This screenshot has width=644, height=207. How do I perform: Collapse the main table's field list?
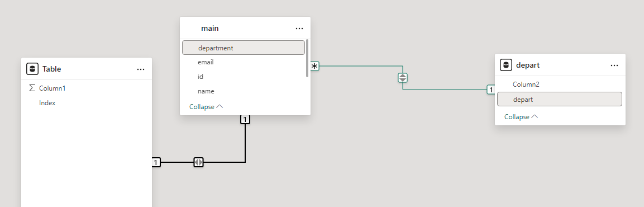pos(206,107)
